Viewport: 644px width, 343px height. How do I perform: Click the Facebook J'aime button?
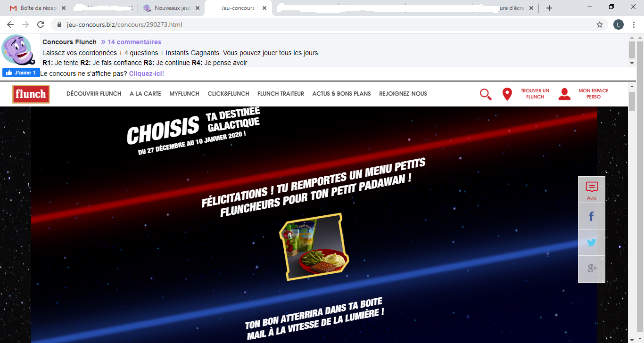coord(21,73)
